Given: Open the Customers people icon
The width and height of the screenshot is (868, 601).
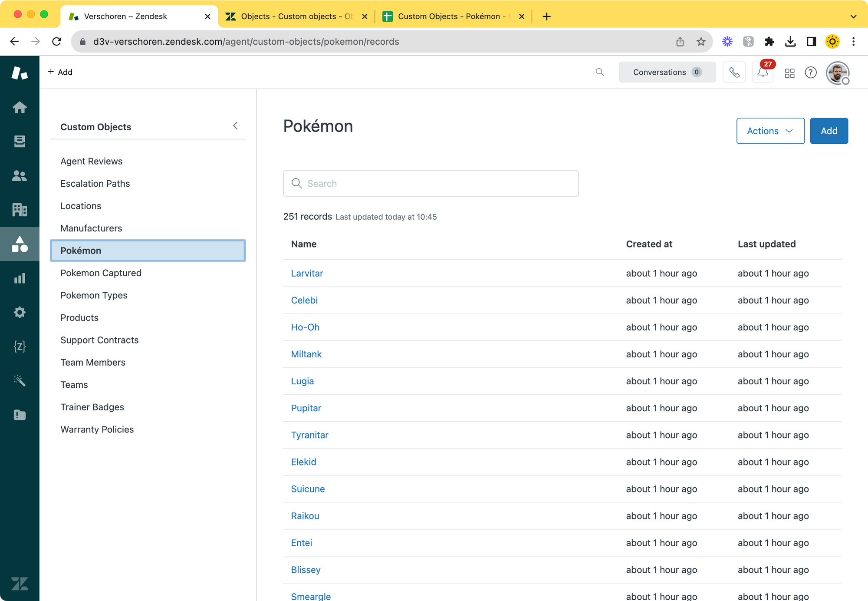Looking at the screenshot, I should [x=20, y=175].
